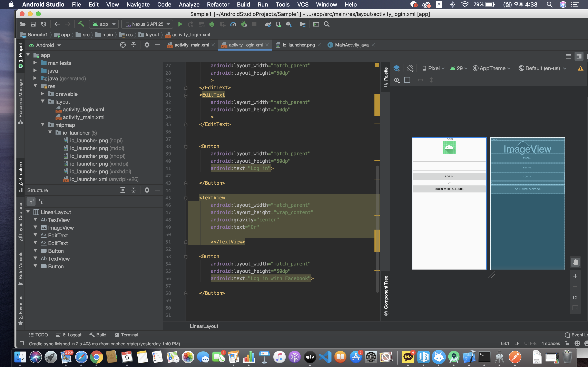588x367 pixels.
Task: Open the Nexus 6 API 25 device dropdown
Action: pyautogui.click(x=147, y=24)
